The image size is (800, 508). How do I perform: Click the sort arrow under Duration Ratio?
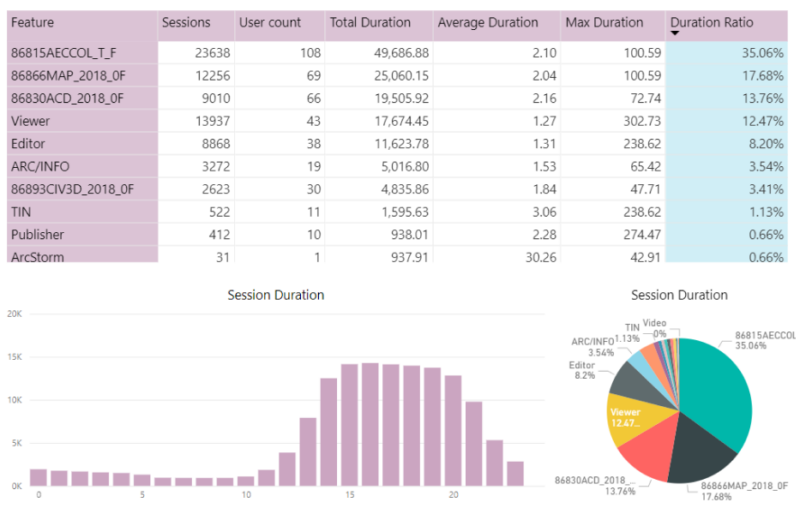coord(675,34)
